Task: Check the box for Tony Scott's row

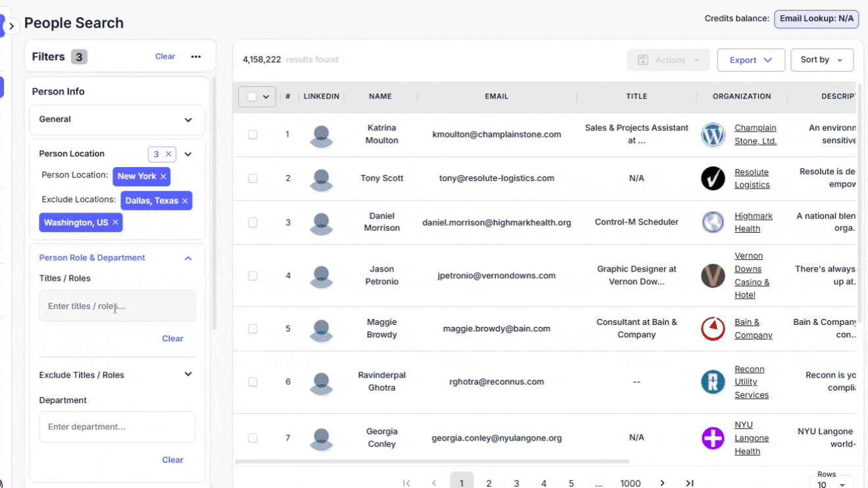Action: [253, 178]
